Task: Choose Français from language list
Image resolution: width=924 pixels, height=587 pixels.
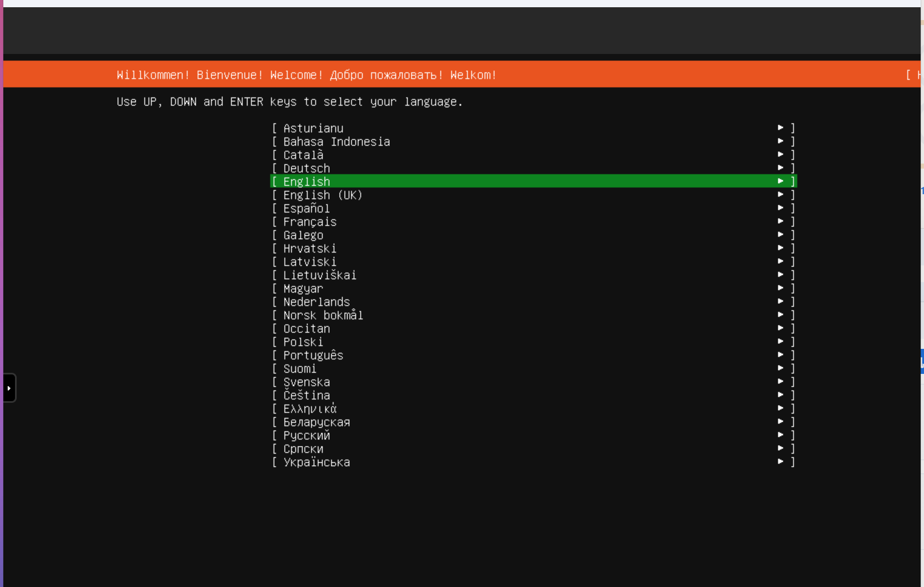Action: pyautogui.click(x=534, y=221)
